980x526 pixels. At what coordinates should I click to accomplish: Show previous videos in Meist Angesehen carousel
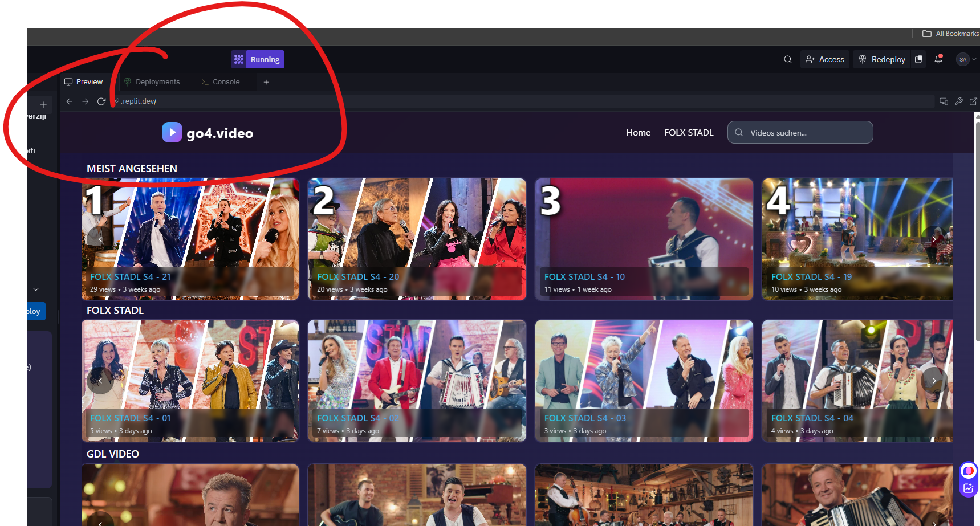pyautogui.click(x=100, y=239)
